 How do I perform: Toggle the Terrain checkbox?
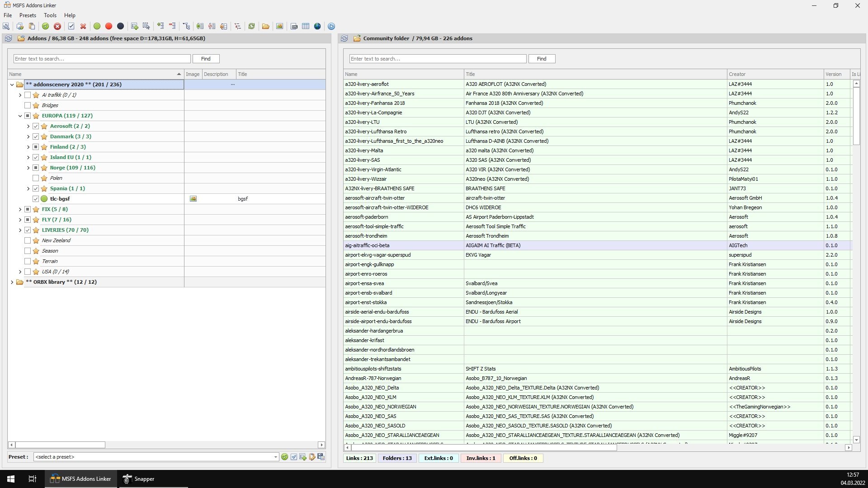tap(28, 261)
